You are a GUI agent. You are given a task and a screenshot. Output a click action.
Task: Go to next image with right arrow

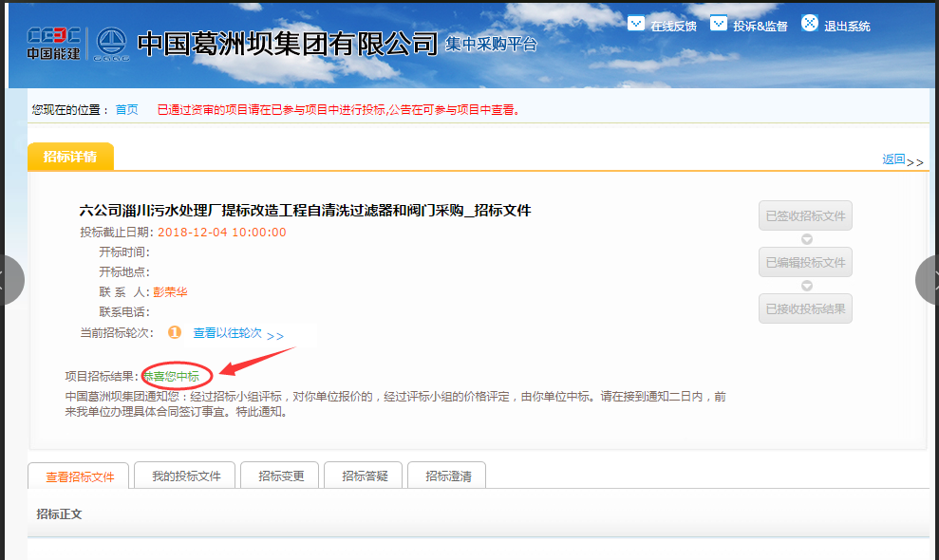tap(928, 280)
